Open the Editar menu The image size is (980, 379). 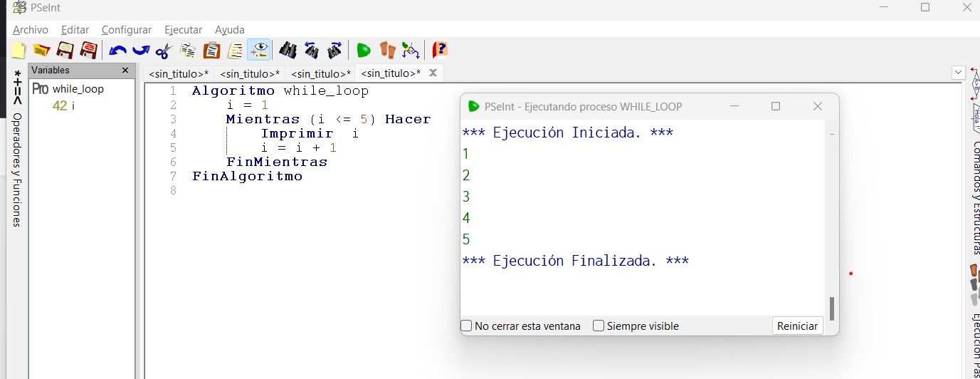(x=75, y=30)
